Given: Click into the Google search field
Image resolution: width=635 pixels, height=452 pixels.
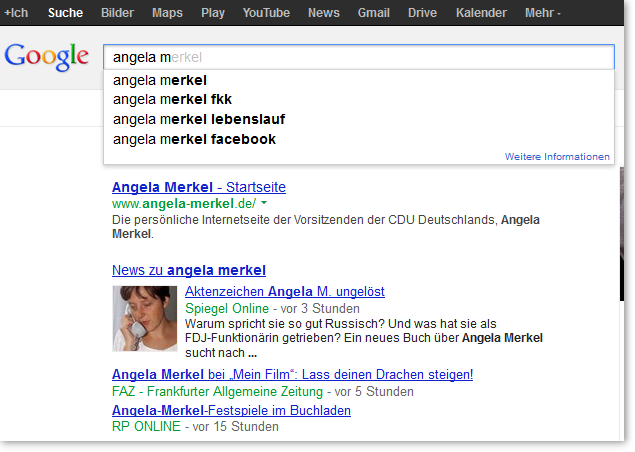Looking at the screenshot, I should (359, 57).
